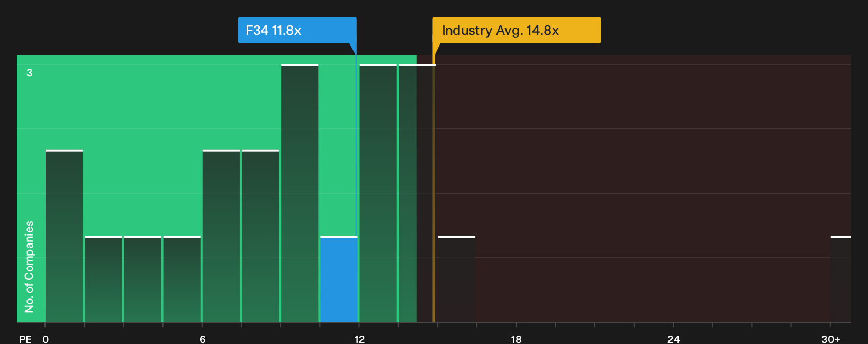Viewport: 868px width, 344px height.
Task: Click the short bar between PE 3 and 4.5
Action: click(x=142, y=279)
